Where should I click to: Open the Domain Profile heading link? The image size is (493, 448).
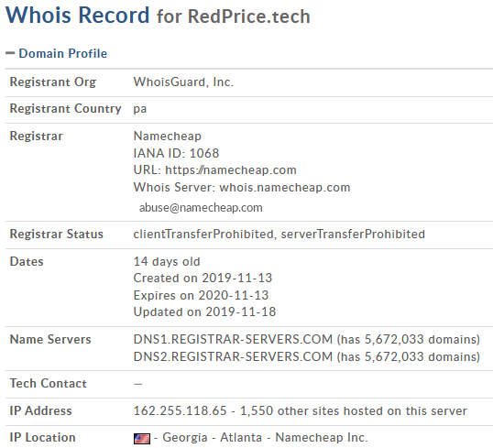(x=63, y=53)
